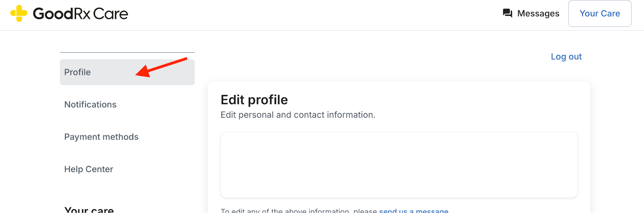
Task: Select the Profile sidebar item
Action: [78, 72]
